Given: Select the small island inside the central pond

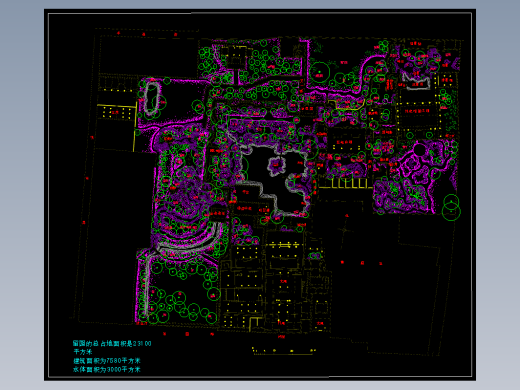Looking at the screenshot, I should click(x=277, y=166).
